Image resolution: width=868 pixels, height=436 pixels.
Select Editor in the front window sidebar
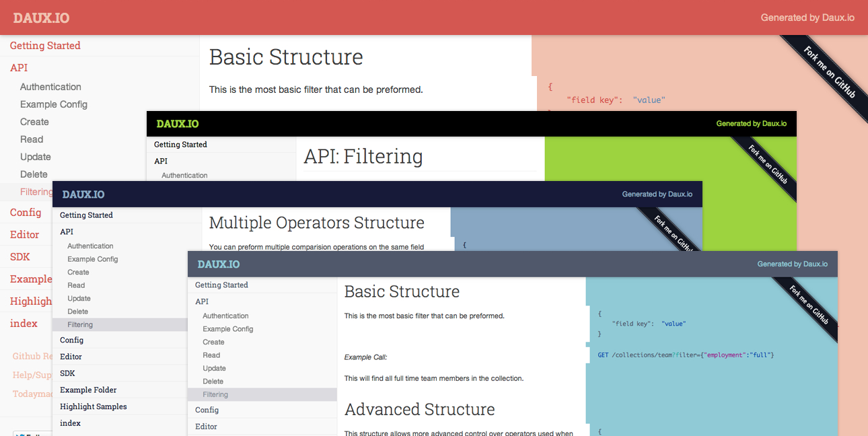tap(206, 427)
